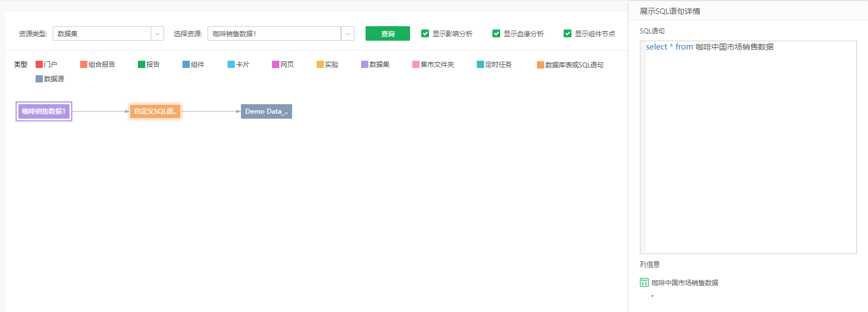
Task: Click the magenta 网页 legend swatch
Action: pyautogui.click(x=275, y=65)
